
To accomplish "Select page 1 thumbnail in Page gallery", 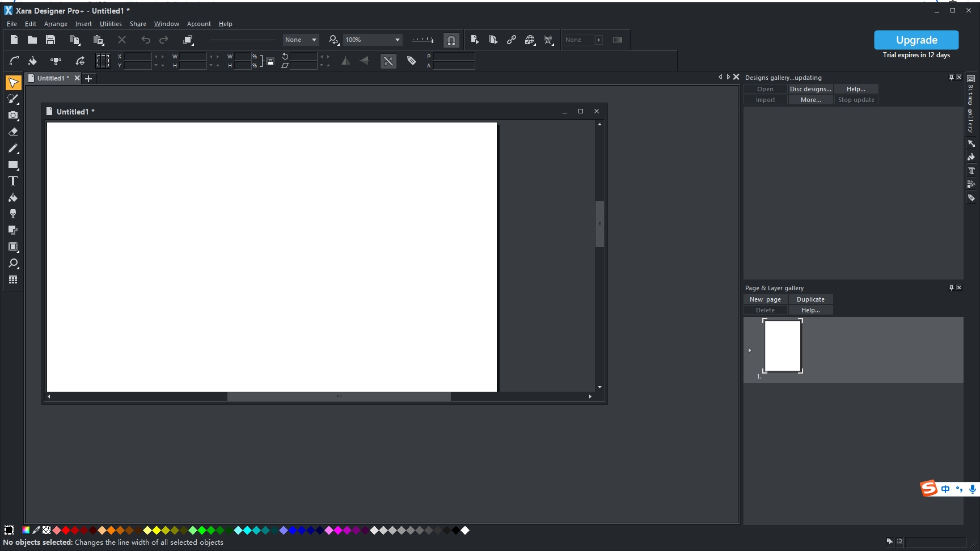I will pos(783,346).
